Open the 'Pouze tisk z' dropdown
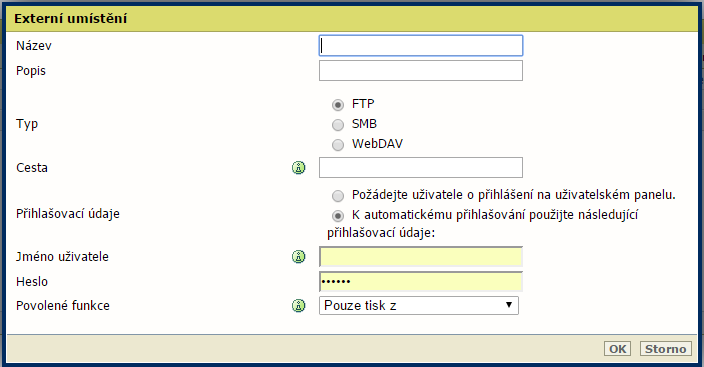The height and width of the screenshot is (367, 704). (x=419, y=305)
